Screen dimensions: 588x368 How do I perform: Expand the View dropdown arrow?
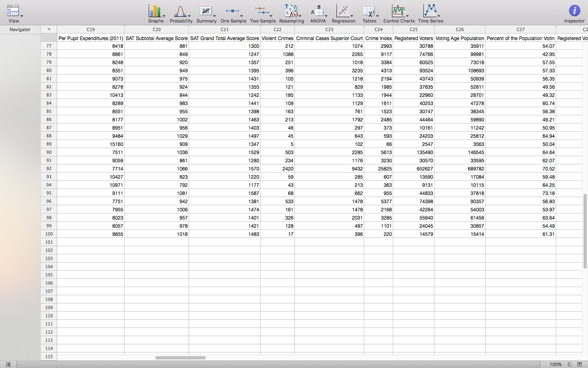coord(22,16)
